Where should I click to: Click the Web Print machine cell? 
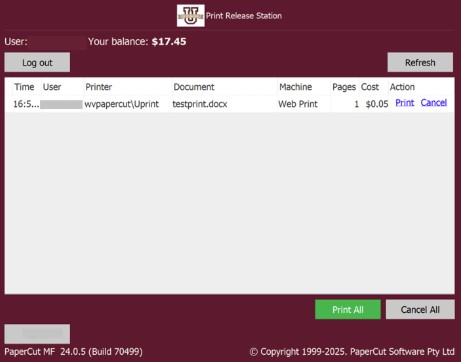tap(298, 104)
